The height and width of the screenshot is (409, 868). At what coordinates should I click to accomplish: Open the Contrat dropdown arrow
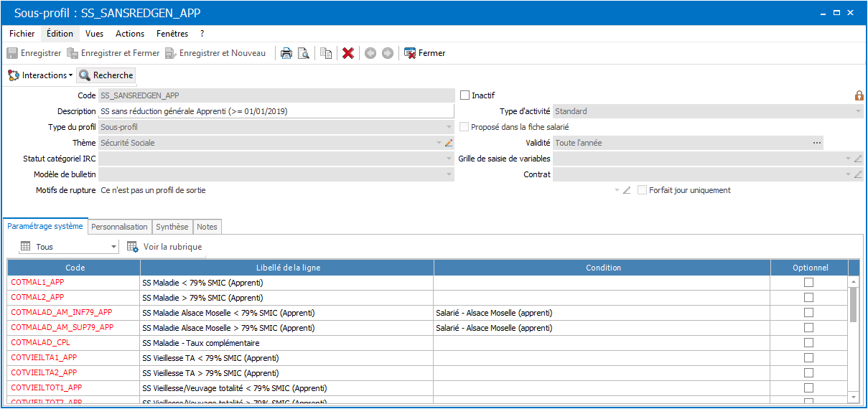(848, 174)
